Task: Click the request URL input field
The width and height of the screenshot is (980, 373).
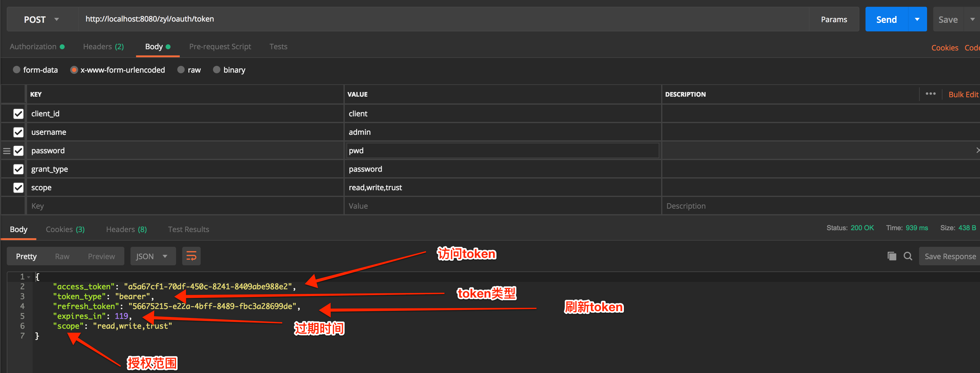Action: click(x=441, y=19)
